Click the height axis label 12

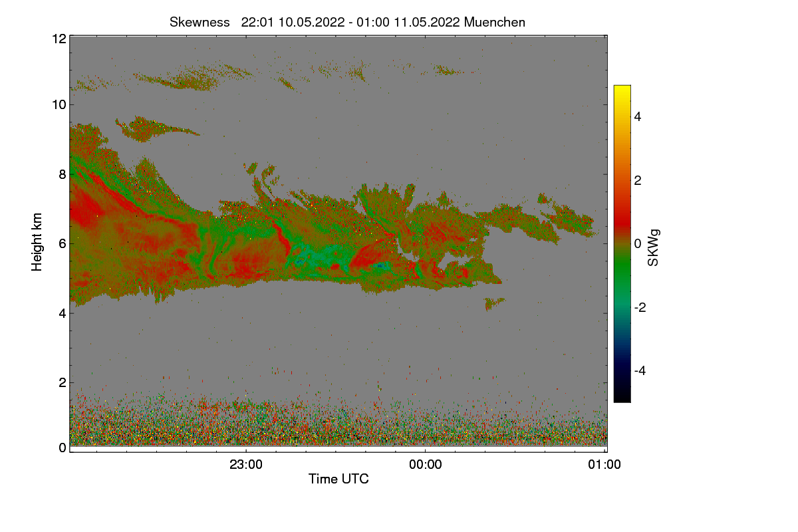(x=59, y=39)
